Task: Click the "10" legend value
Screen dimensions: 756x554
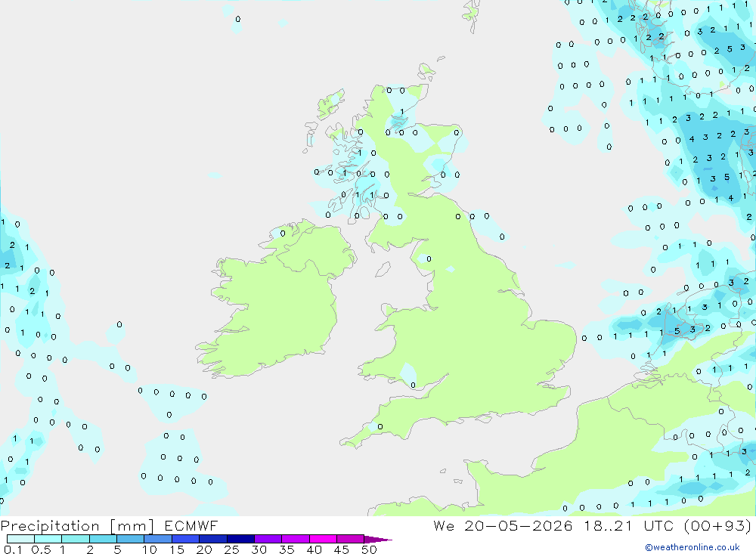Action: point(150,549)
